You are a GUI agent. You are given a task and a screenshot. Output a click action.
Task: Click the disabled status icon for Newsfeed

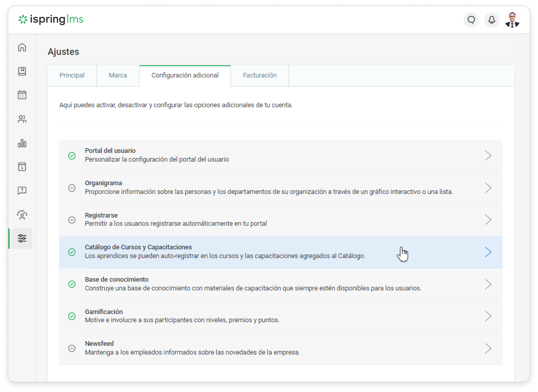coord(72,348)
